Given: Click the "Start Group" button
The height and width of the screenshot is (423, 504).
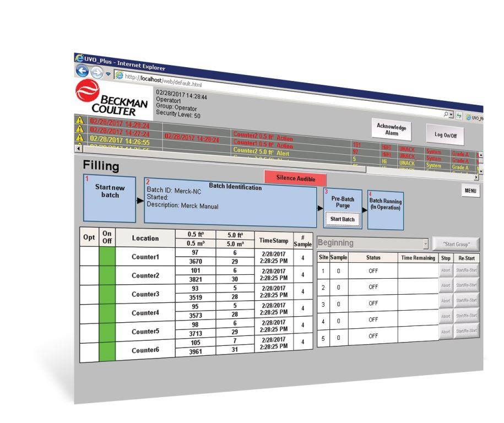Looking at the screenshot, I should [456, 244].
